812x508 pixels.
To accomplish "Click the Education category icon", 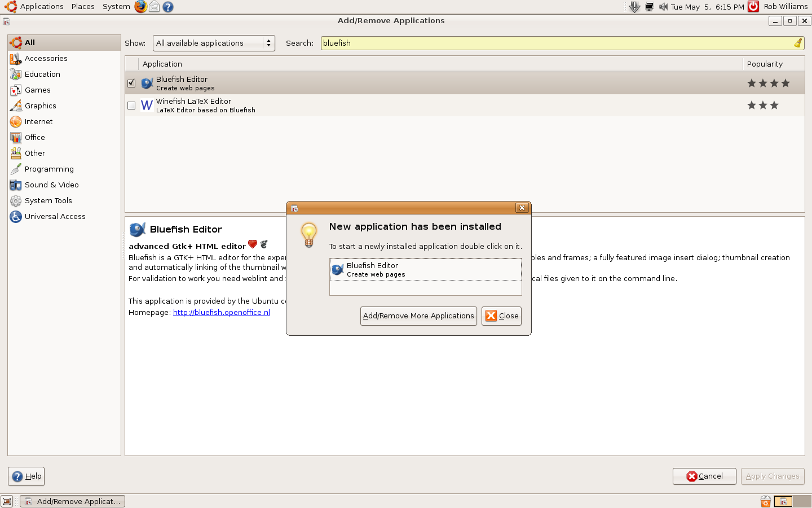I will [16, 75].
